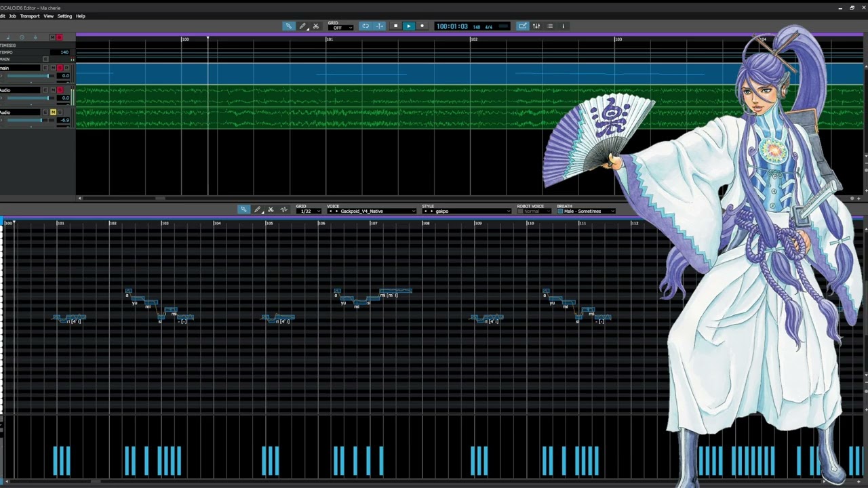Toggle solo on second Audio track
Viewport: 868px width, 488px height.
point(60,113)
